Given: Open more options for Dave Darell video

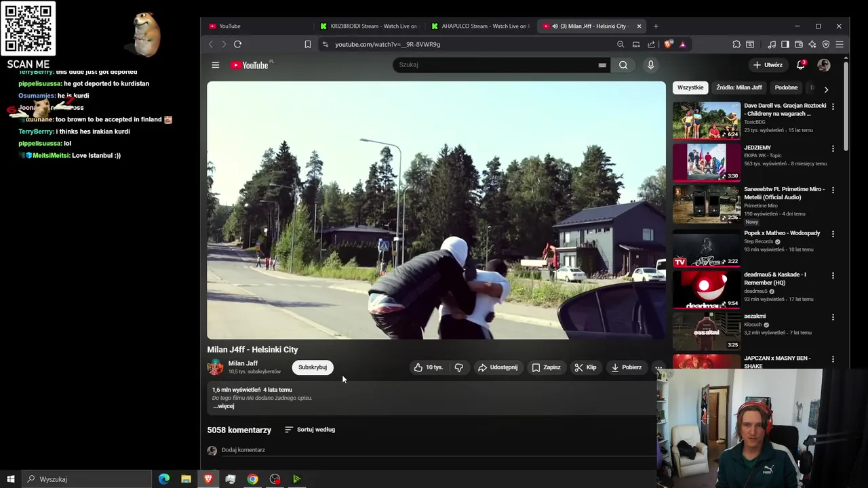Looking at the screenshot, I should click(833, 106).
